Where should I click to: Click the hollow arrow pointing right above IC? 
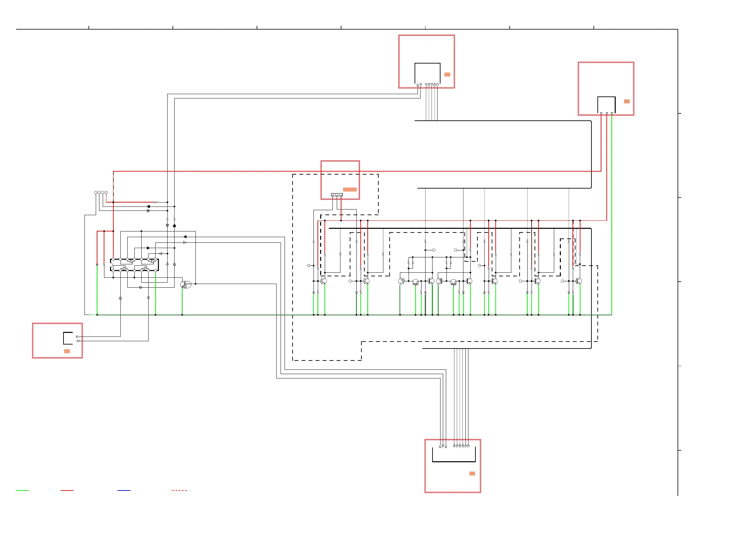click(185, 242)
